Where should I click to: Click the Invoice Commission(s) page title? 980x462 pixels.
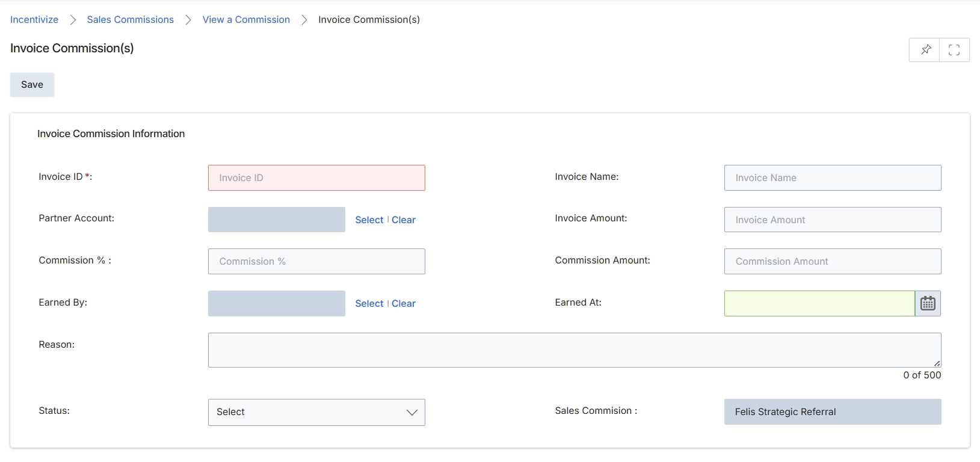pyautogui.click(x=72, y=48)
